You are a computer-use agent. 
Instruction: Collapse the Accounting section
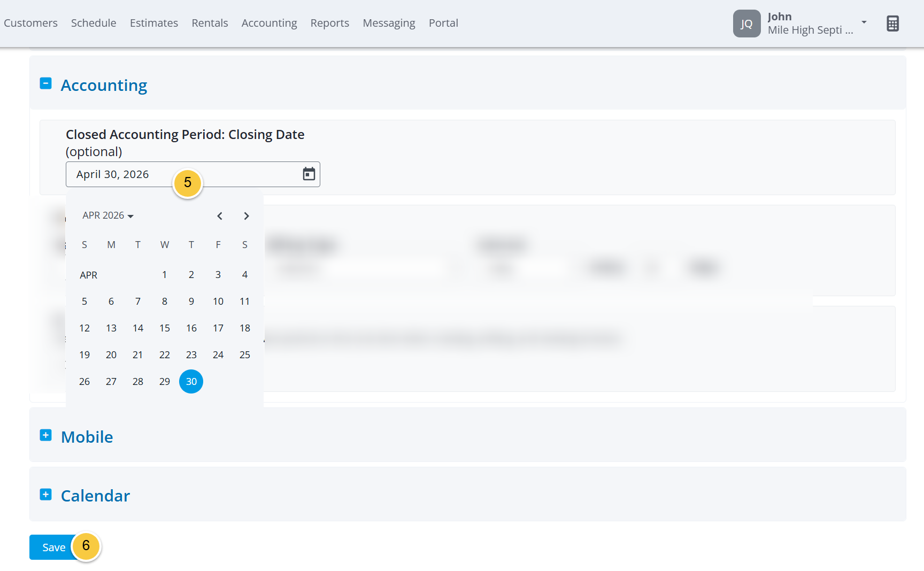point(46,83)
